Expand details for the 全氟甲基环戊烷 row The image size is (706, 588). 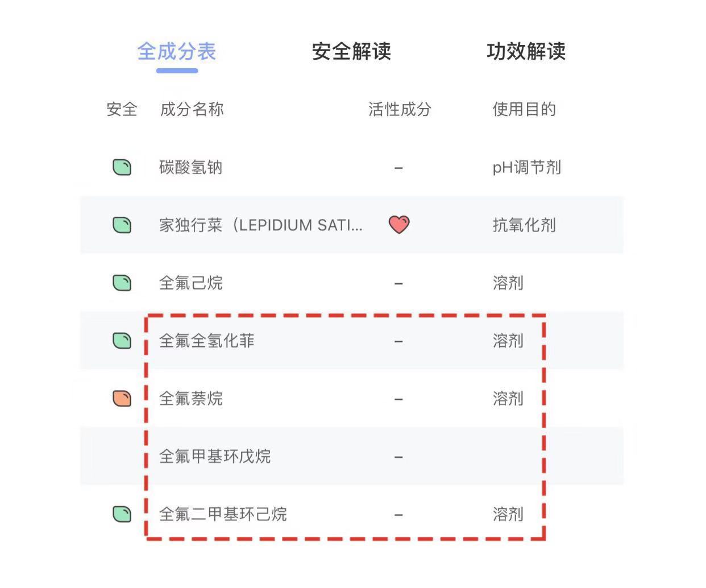click(x=214, y=457)
